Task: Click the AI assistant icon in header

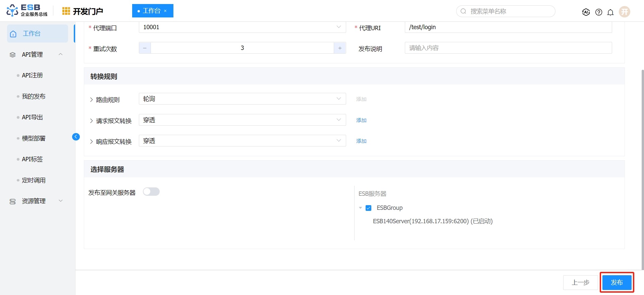Action: pos(586,12)
